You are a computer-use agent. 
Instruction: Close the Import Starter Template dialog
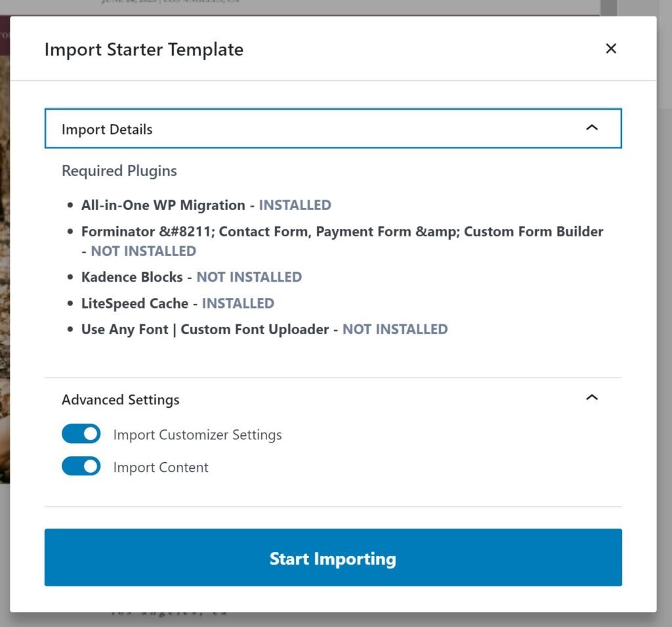pyautogui.click(x=611, y=49)
